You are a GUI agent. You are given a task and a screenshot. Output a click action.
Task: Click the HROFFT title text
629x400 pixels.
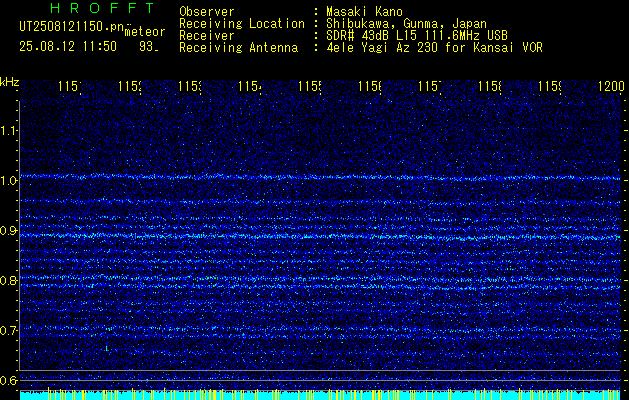(x=102, y=8)
